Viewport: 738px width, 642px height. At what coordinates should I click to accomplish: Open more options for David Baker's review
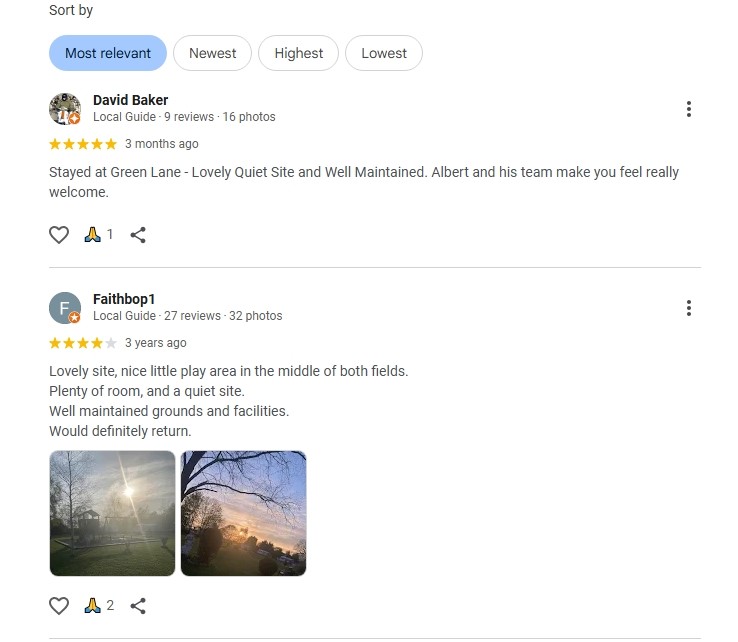[689, 109]
